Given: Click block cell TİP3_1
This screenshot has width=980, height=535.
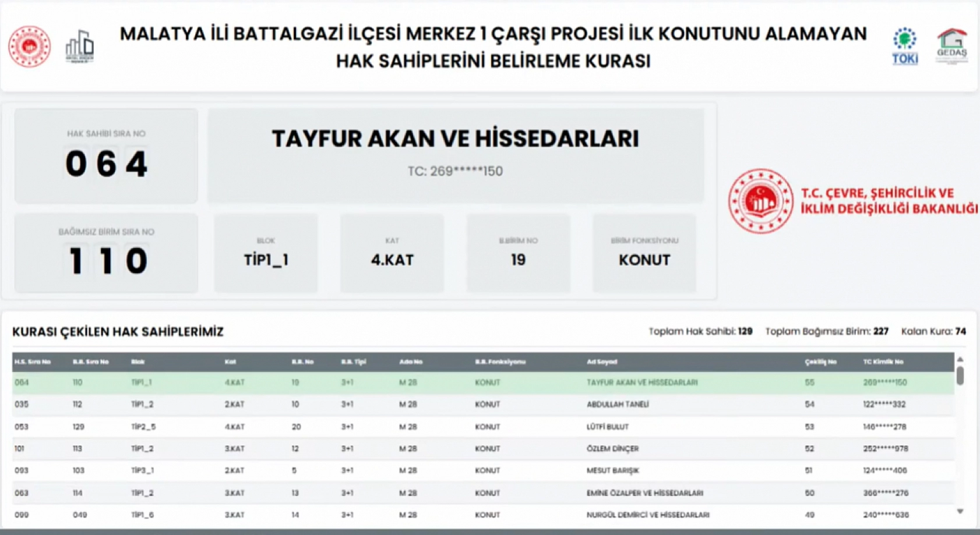Looking at the screenshot, I should click(143, 470).
